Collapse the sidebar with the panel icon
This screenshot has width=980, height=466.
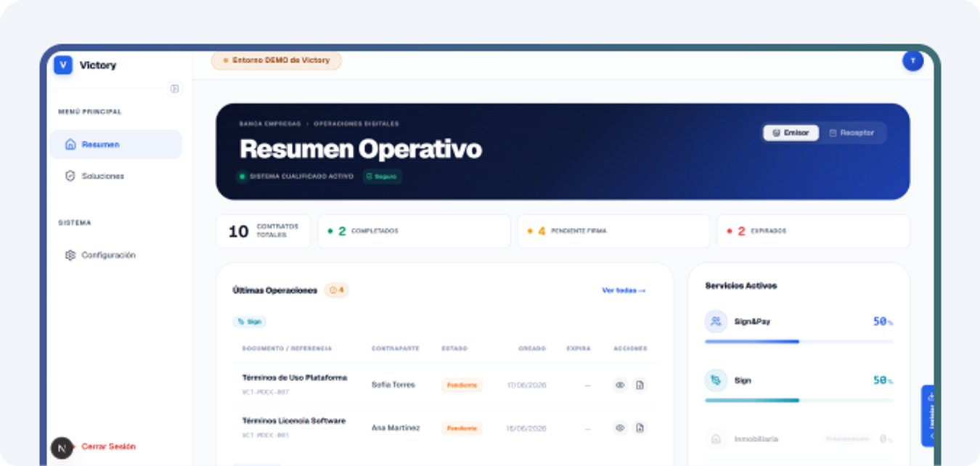(174, 89)
